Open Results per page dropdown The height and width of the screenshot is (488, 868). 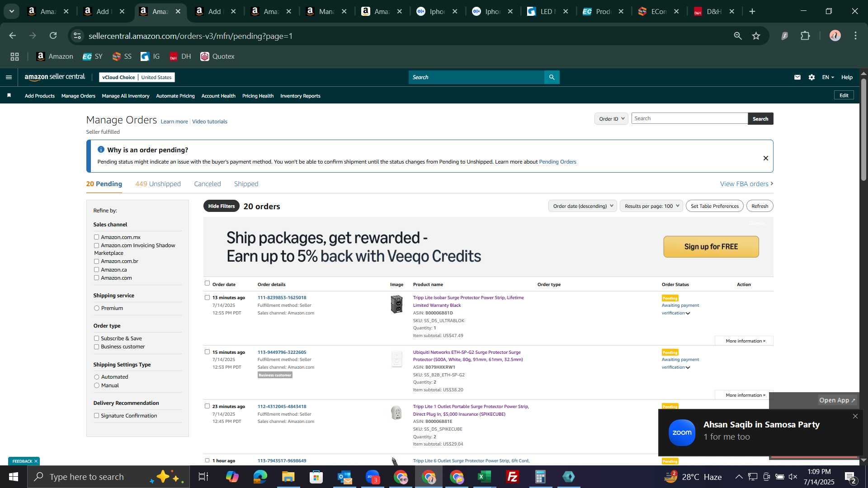click(x=651, y=206)
